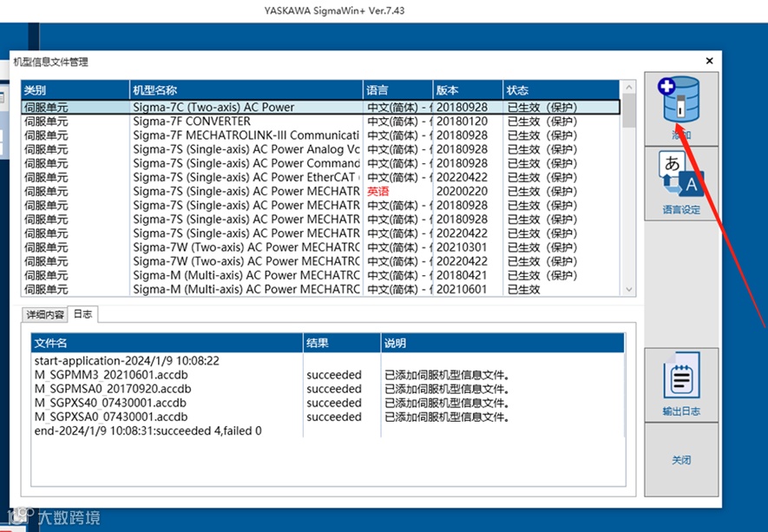
Task: Click the scroll up arrow of model list
Action: click(x=629, y=87)
